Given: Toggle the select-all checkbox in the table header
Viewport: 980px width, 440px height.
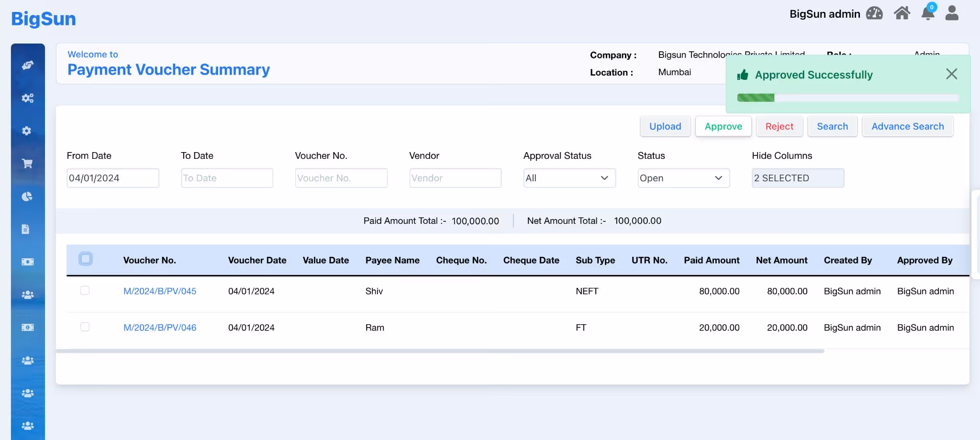Looking at the screenshot, I should [86, 259].
